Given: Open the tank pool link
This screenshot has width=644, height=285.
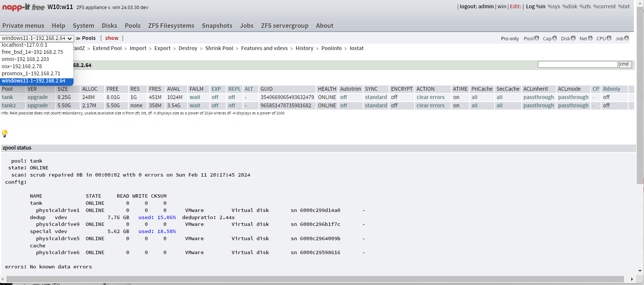Looking at the screenshot, I should 8,97.
